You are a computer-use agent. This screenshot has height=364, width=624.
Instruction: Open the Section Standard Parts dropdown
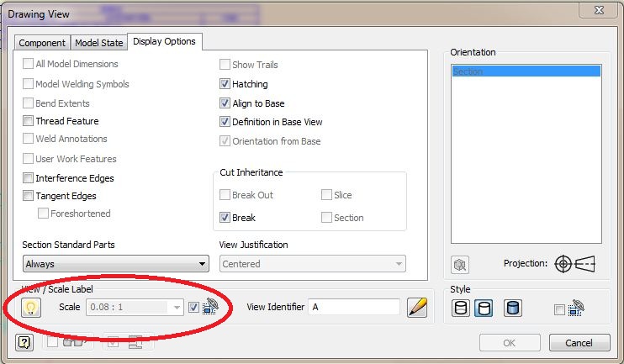pyautogui.click(x=116, y=264)
